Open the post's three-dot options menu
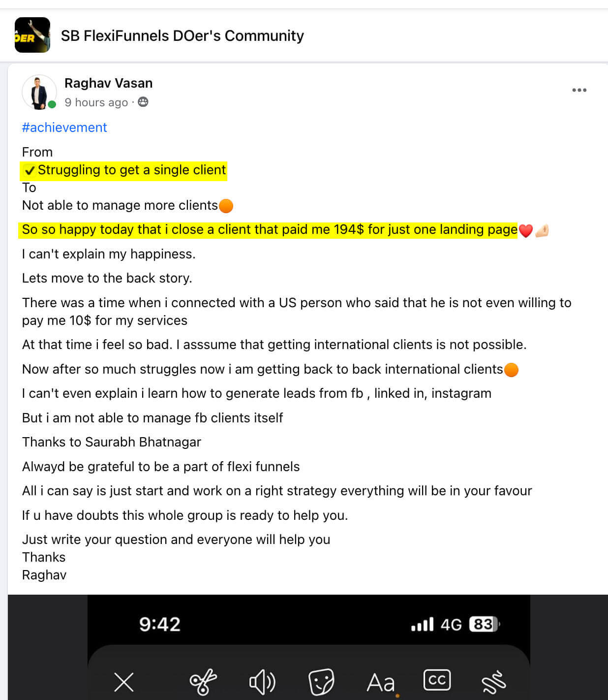 (x=579, y=90)
